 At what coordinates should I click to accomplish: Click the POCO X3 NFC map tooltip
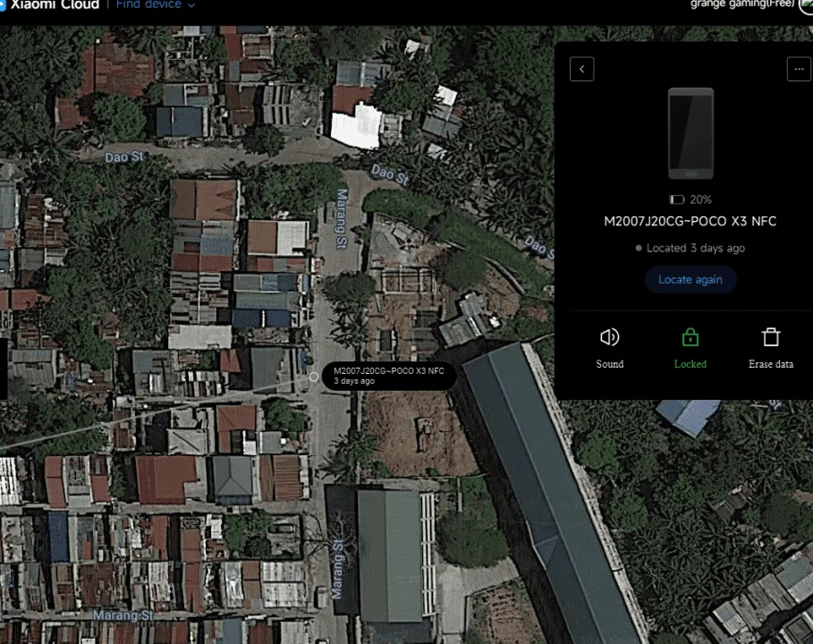[x=389, y=376]
